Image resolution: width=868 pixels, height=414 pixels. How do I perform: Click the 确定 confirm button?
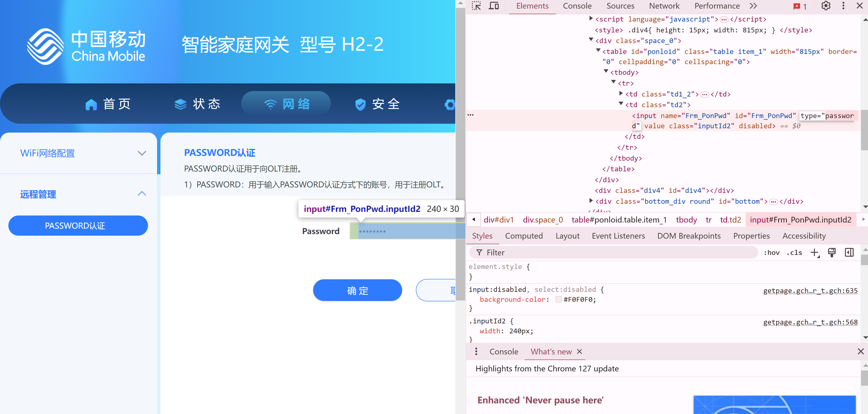tap(357, 290)
